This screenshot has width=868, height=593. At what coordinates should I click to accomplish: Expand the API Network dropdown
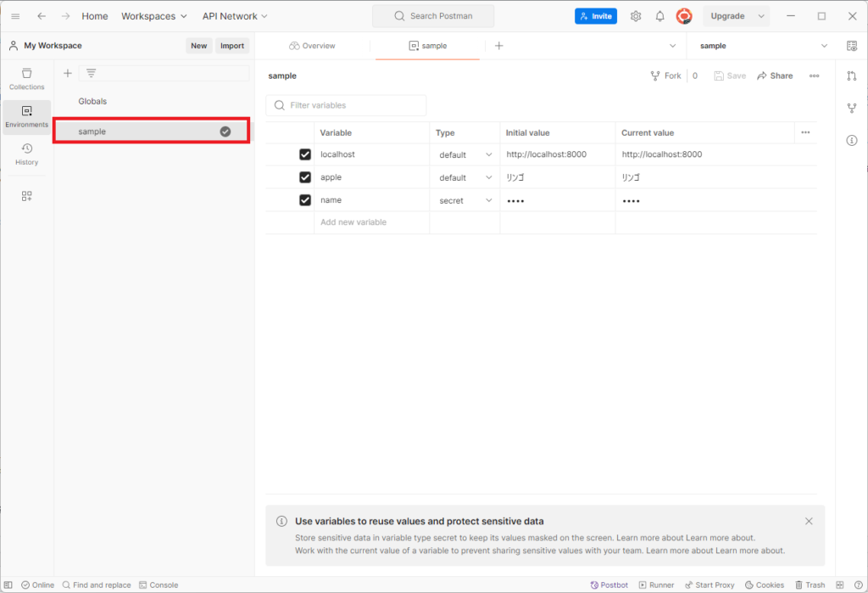point(235,16)
